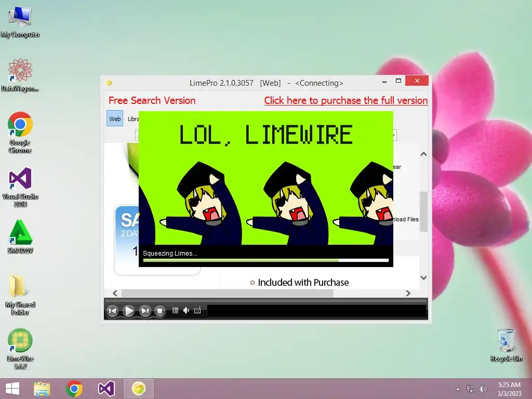Screen dimensions: 532x399
Task: Open Visual Studio 2013 desktop shortcut
Action: coord(20,187)
